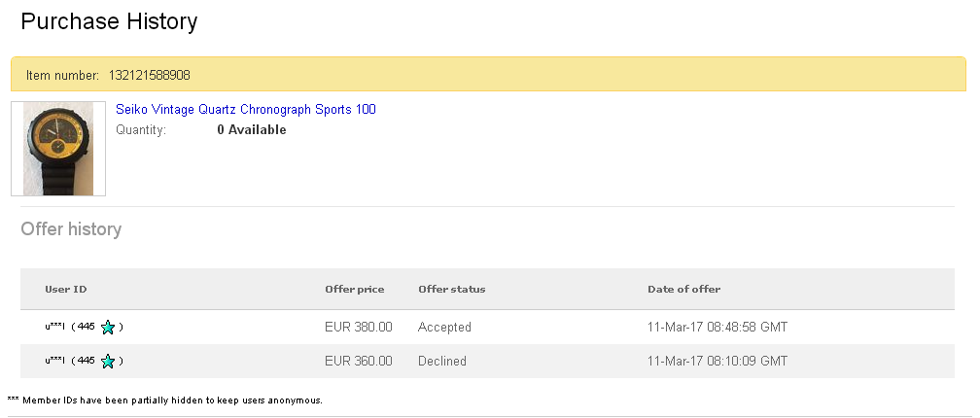Click the Declined offer status
The width and height of the screenshot is (980, 418).
tap(441, 362)
